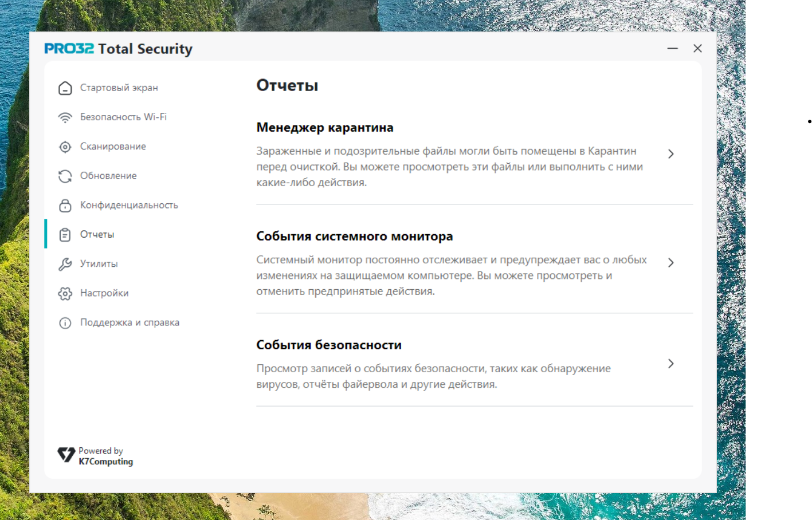Click the gear icon for Настройки

(x=65, y=294)
